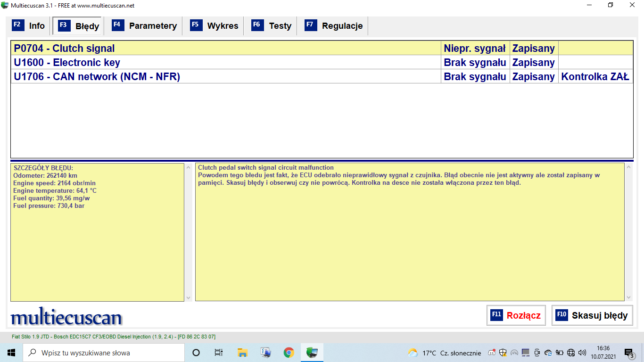The image size is (644, 362).
Task: Click the Brak sygnału cell for U1706
Action: point(475,76)
